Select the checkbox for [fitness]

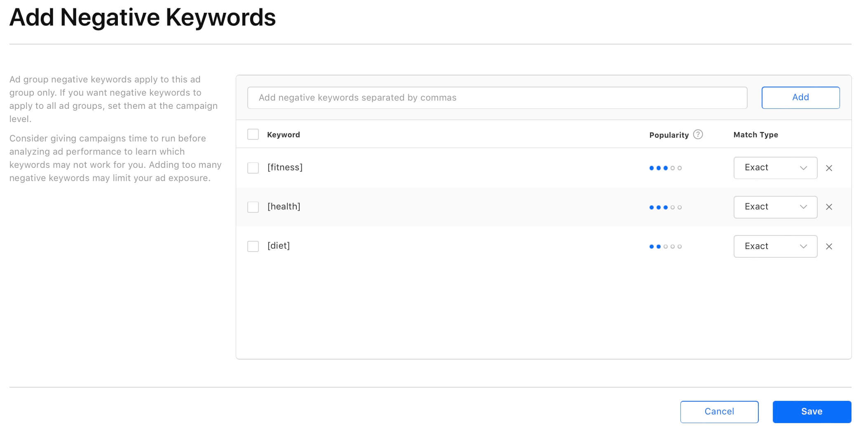(x=253, y=168)
